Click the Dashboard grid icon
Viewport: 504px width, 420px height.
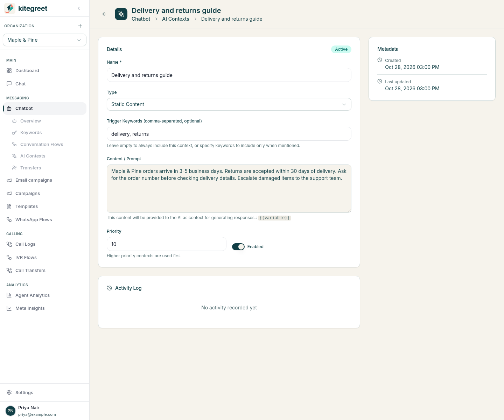pyautogui.click(x=9, y=71)
